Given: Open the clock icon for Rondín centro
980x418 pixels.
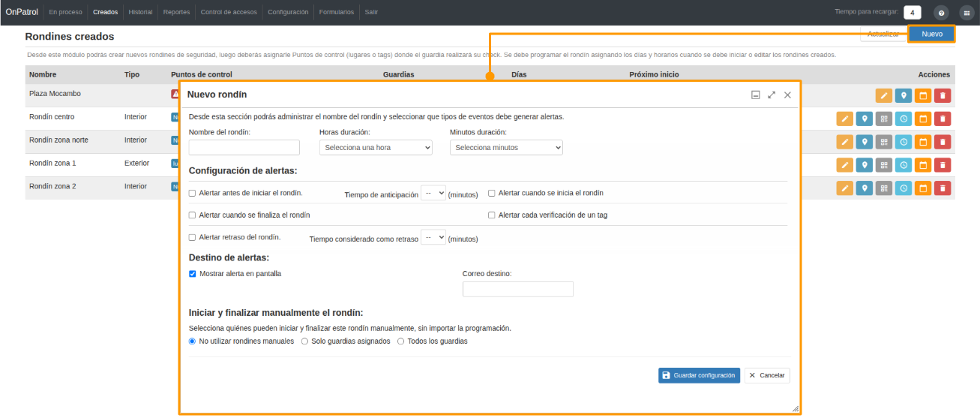Looking at the screenshot, I should pyautogui.click(x=904, y=119).
